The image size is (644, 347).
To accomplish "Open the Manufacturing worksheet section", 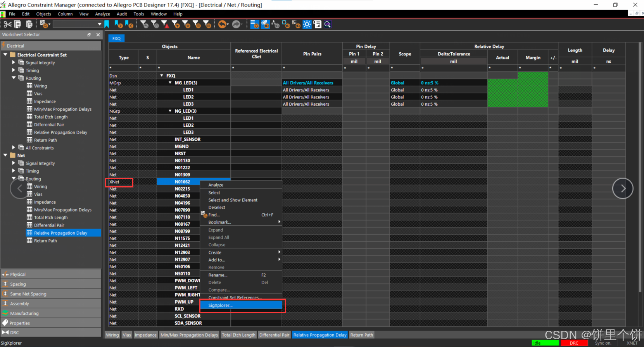I will [x=51, y=313].
